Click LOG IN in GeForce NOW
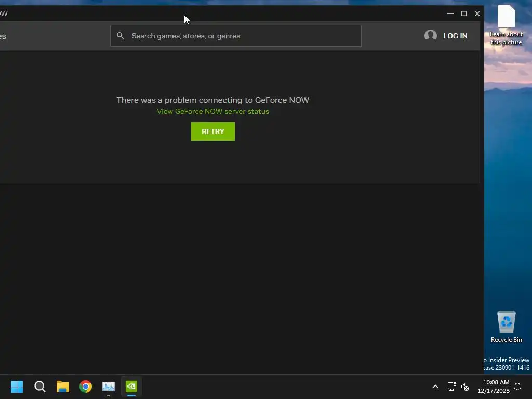The image size is (532, 399). coord(455,36)
